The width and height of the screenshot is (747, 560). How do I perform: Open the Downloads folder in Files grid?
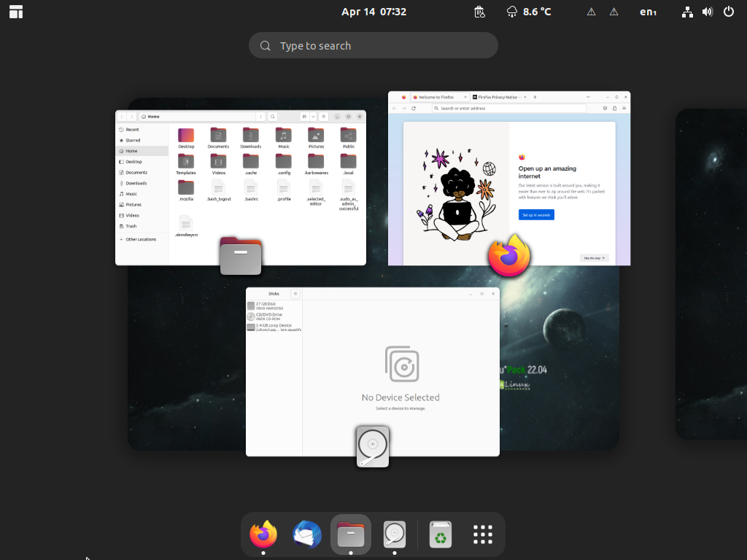pos(251,138)
